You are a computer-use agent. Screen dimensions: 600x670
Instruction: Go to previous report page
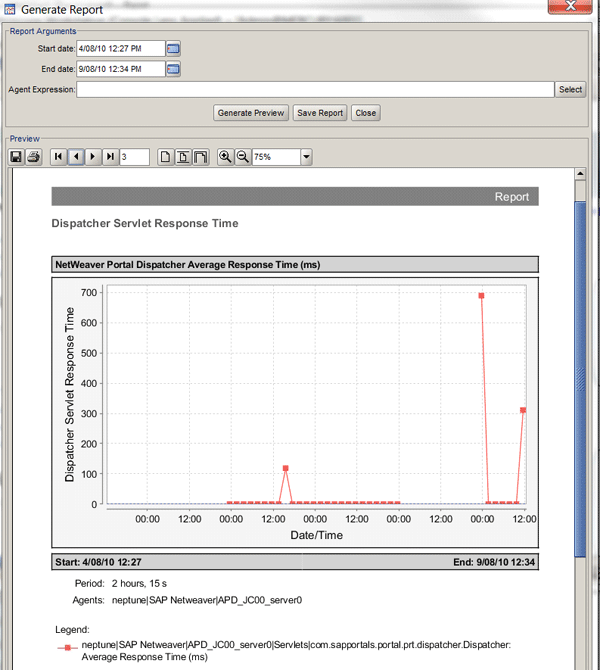(75, 157)
